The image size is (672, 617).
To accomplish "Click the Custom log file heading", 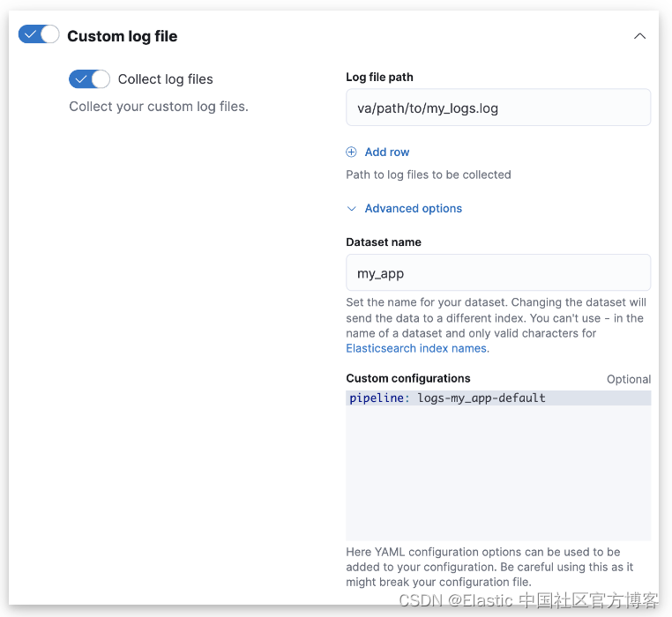I will click(x=122, y=36).
